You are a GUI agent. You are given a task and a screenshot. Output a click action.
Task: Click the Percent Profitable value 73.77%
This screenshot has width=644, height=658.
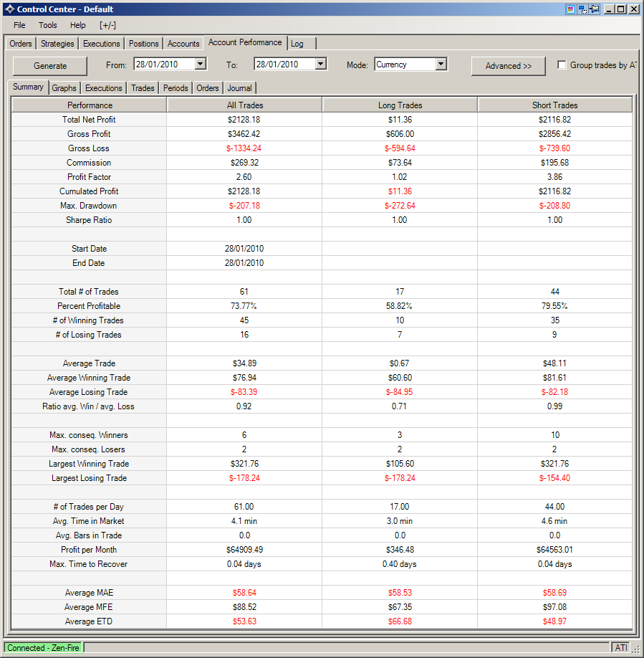[244, 306]
